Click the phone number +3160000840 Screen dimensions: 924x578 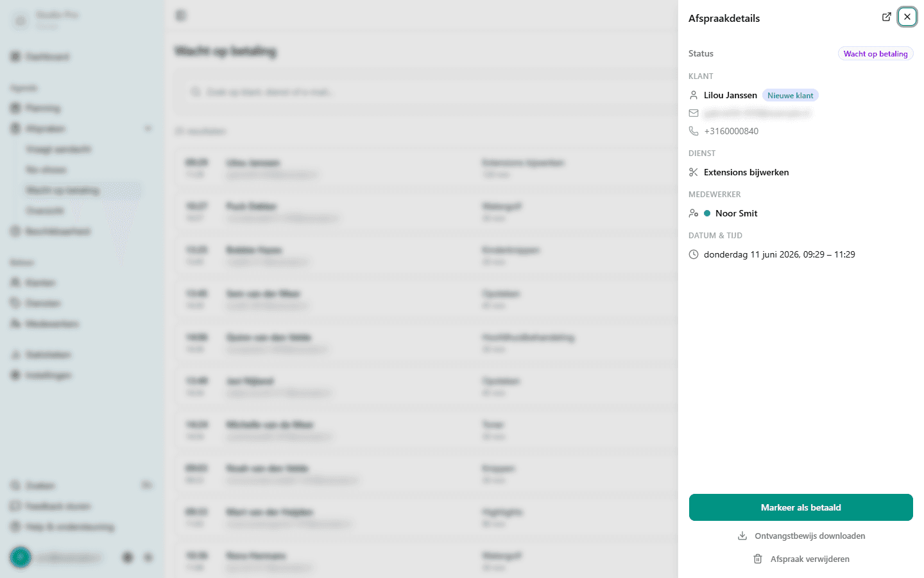731,131
